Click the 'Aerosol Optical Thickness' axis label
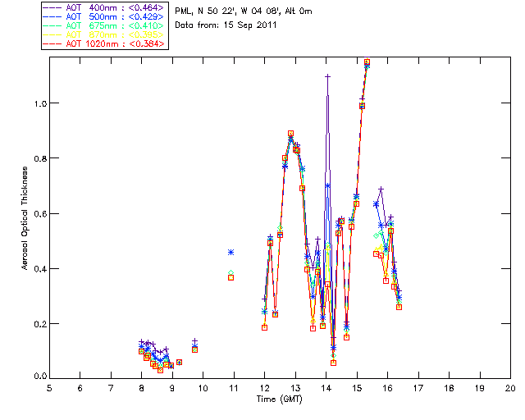Image resolution: width=525 pixels, height=420 pixels. [24, 217]
